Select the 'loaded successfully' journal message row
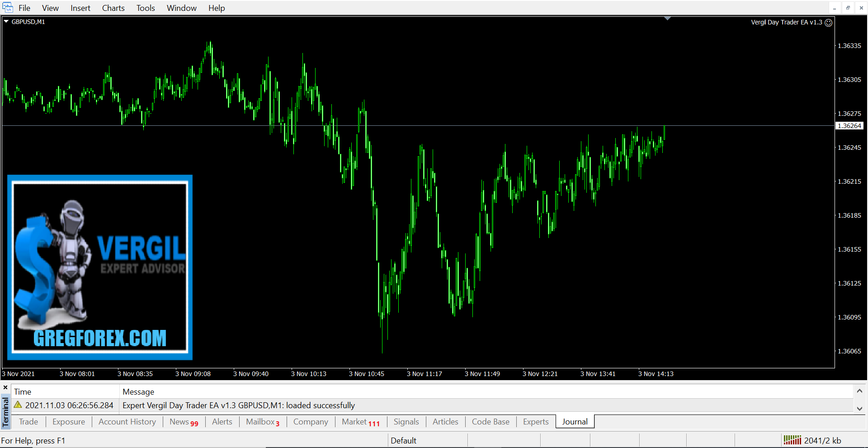 239,405
